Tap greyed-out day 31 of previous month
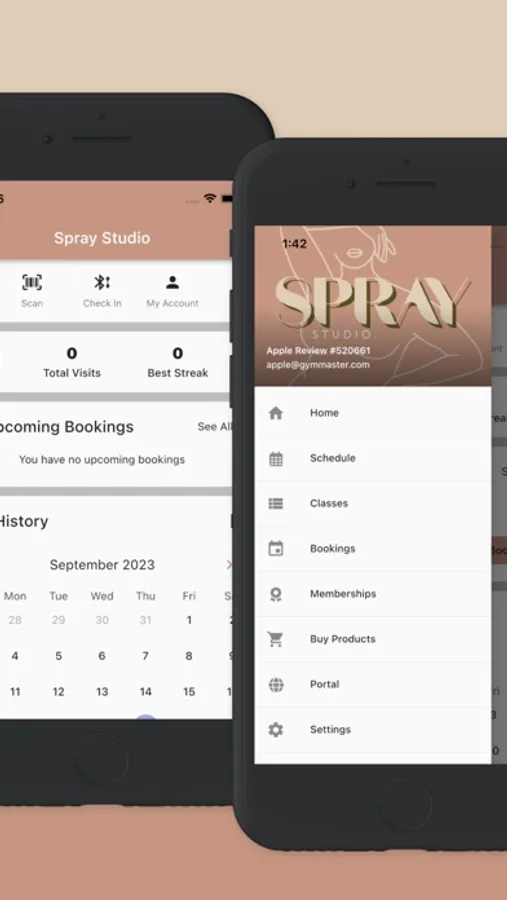This screenshot has height=900, width=507. pyautogui.click(x=145, y=620)
